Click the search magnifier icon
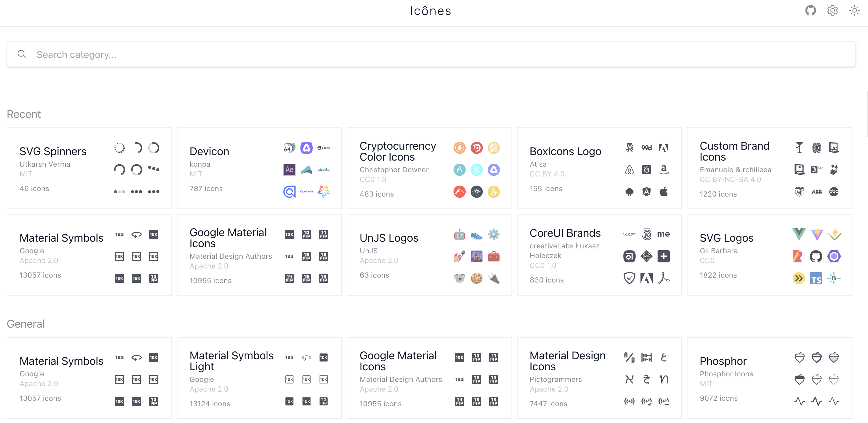Screen dimensions: 868x423 point(22,54)
